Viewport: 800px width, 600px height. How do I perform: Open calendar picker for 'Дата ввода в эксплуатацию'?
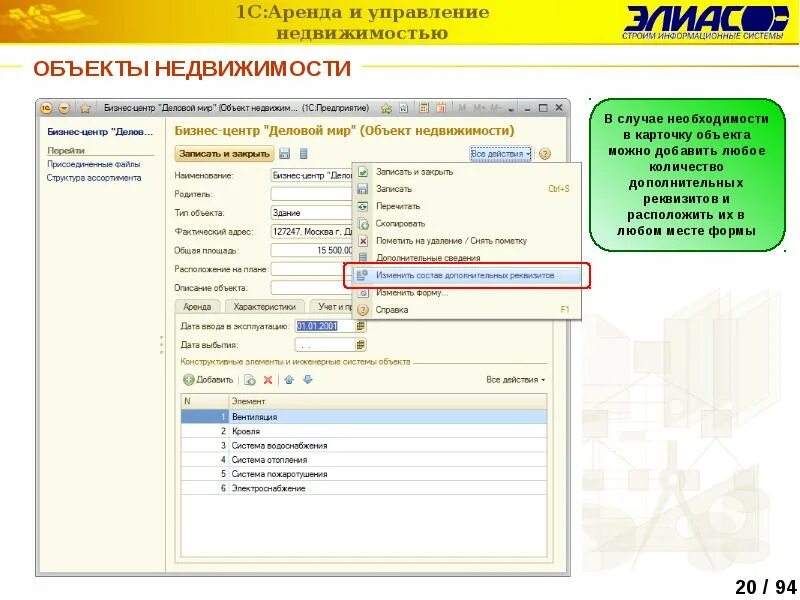click(361, 326)
